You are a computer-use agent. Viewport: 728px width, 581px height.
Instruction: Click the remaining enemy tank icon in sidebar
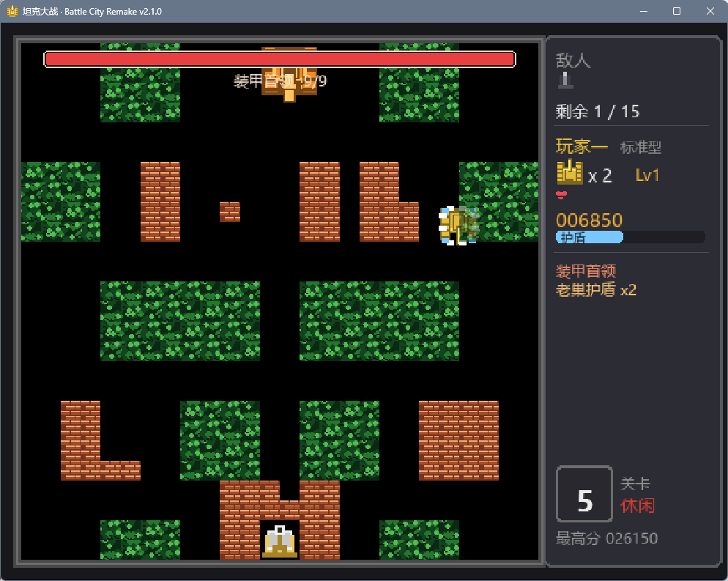565,80
